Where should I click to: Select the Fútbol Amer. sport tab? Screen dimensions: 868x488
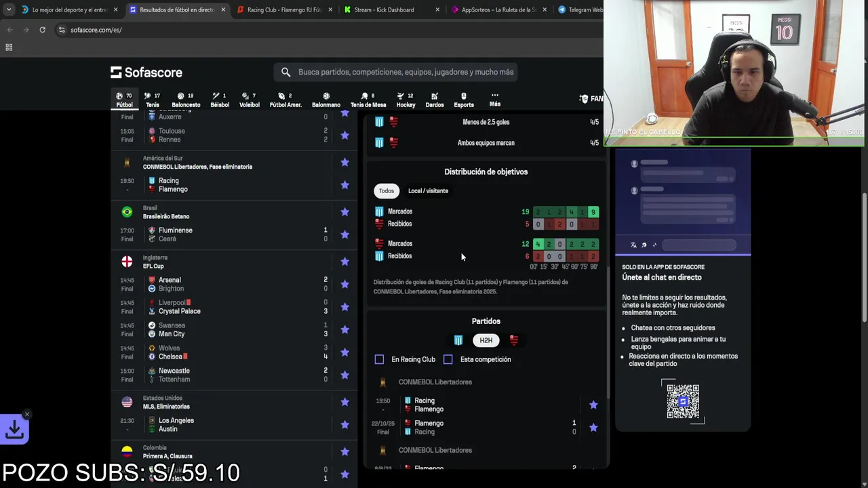click(285, 100)
